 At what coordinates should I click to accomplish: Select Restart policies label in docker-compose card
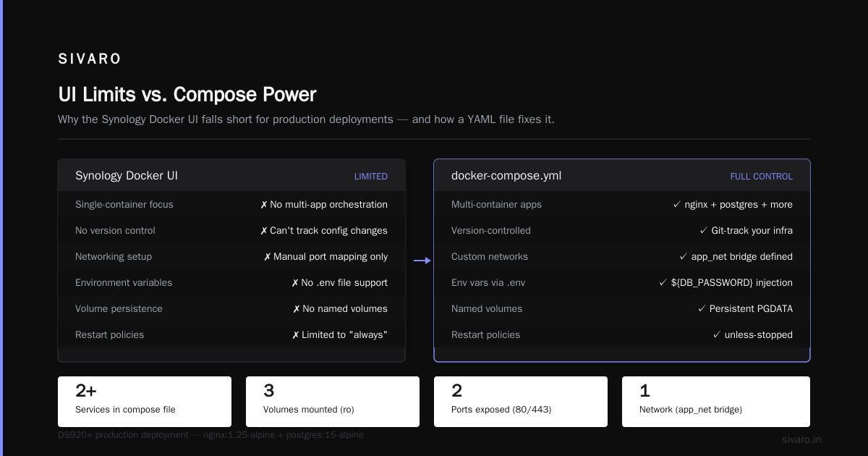pos(485,335)
